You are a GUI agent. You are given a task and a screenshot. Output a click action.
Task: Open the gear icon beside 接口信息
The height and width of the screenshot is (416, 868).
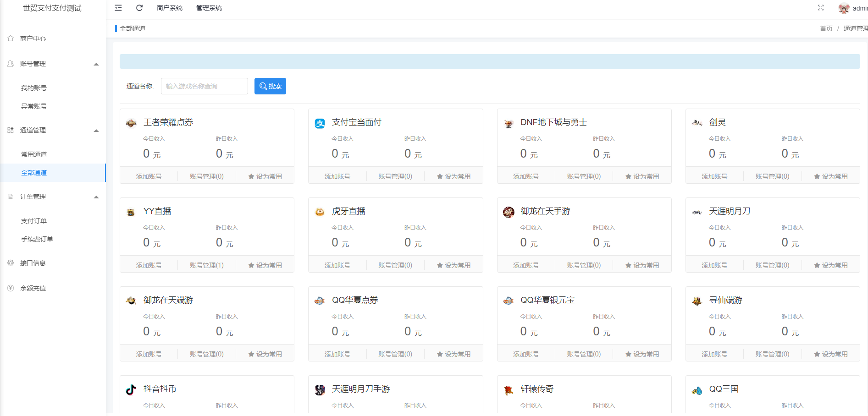coord(10,263)
